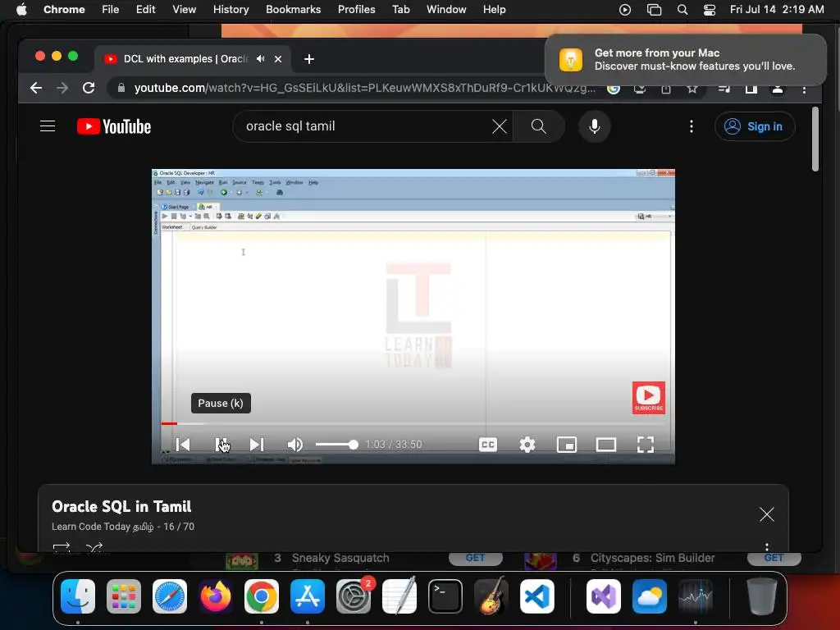Open the Now Playing menu bar icon
The height and width of the screenshot is (630, 840).
tap(624, 10)
